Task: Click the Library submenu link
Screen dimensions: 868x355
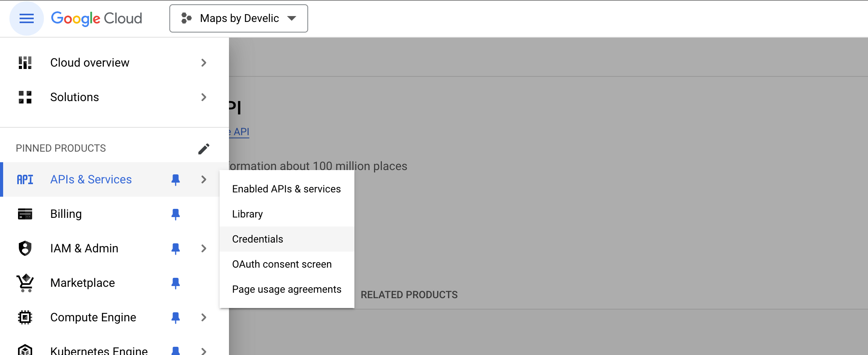Action: (247, 214)
